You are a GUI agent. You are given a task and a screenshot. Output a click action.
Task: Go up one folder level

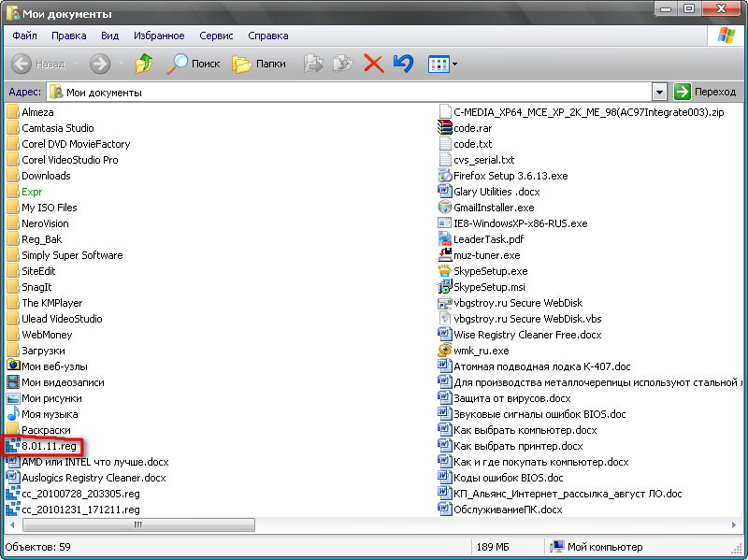[x=144, y=64]
